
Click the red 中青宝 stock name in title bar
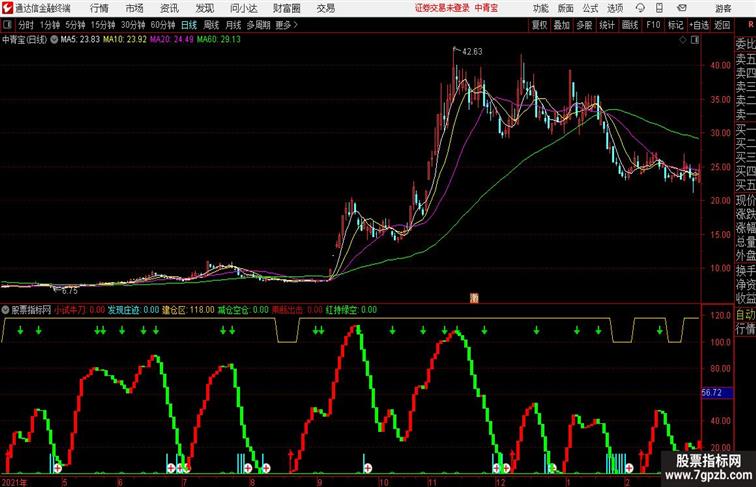tap(486, 8)
